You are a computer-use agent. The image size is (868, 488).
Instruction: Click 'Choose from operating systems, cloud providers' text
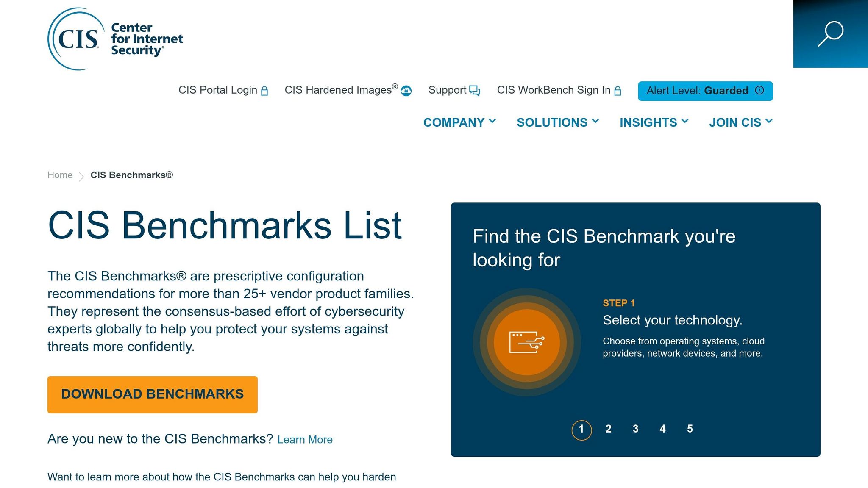pos(684,347)
